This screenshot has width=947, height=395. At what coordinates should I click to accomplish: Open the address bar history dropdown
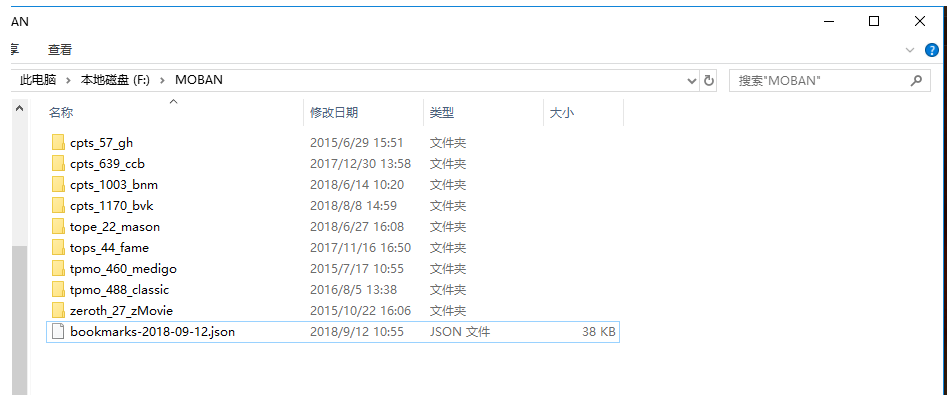(692, 80)
